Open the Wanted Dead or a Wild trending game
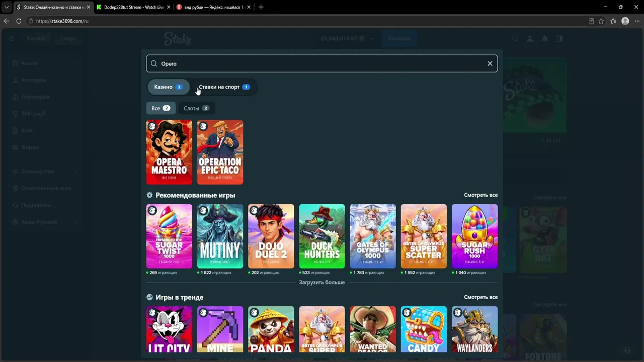The image size is (644, 362). pyautogui.click(x=373, y=329)
